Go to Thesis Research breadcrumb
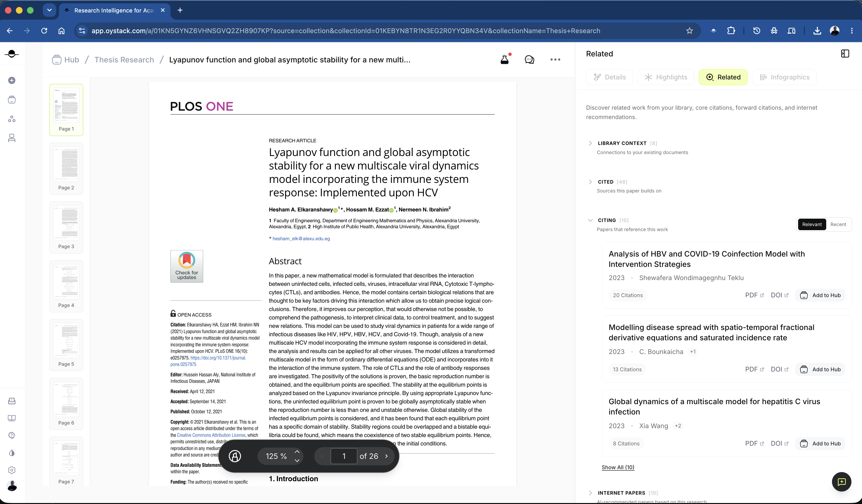Image resolution: width=862 pixels, height=504 pixels. click(x=124, y=60)
